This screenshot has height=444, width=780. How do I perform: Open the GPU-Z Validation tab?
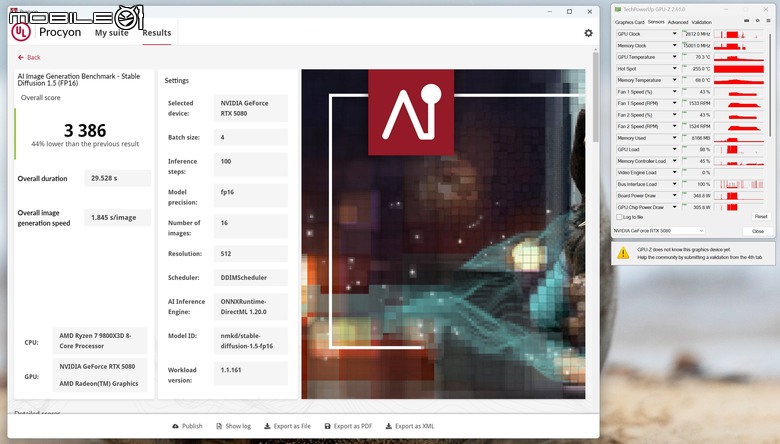[701, 22]
